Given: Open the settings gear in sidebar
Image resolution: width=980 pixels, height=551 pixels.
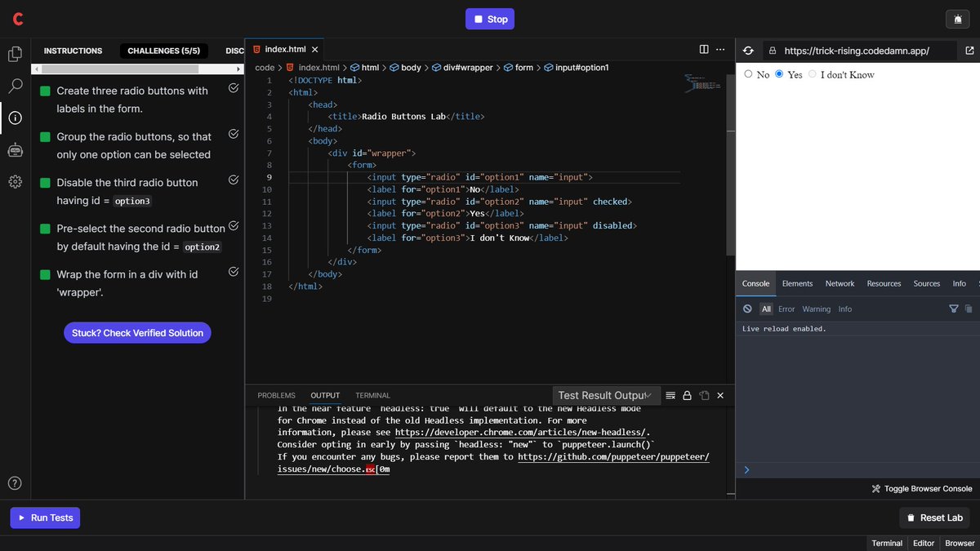Looking at the screenshot, I should point(15,181).
